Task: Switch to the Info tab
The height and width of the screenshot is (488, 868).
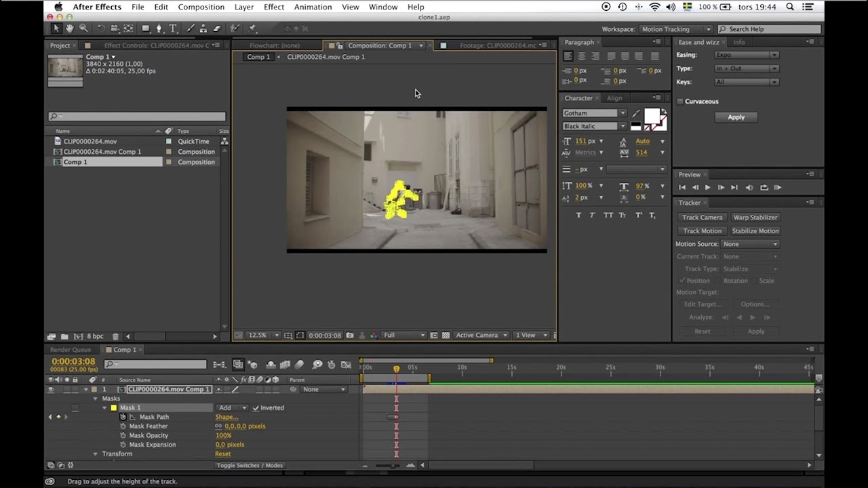Action: pyautogui.click(x=738, y=42)
